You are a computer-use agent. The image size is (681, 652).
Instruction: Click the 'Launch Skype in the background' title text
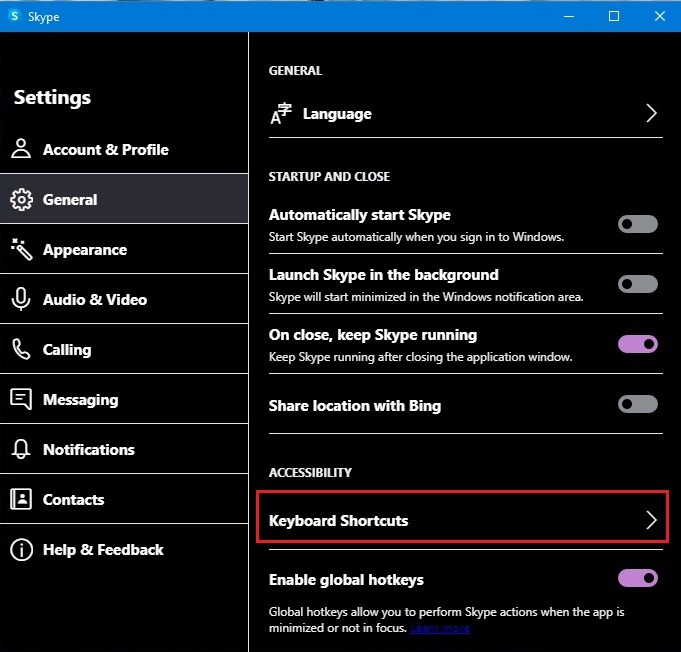(383, 275)
